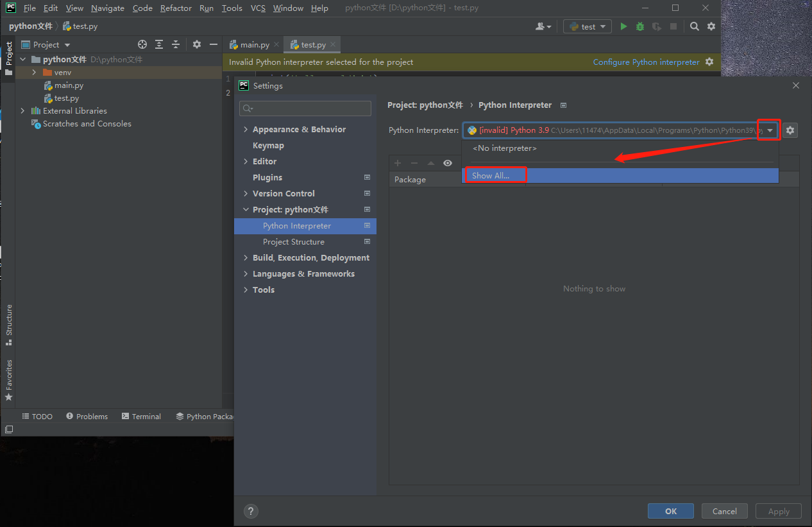Expand Languages & Frameworks section
The height and width of the screenshot is (527, 812).
tap(246, 273)
